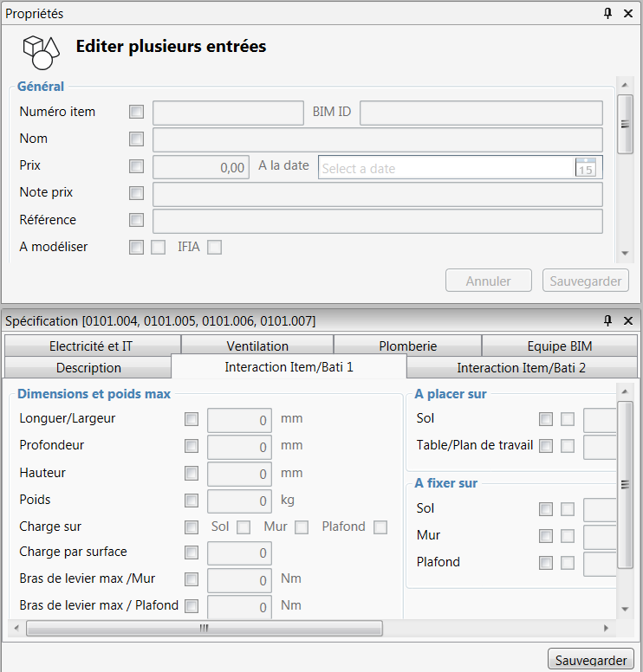The width and height of the screenshot is (643, 672).
Task: Click into the Hauteur value field
Action: pyautogui.click(x=240, y=474)
